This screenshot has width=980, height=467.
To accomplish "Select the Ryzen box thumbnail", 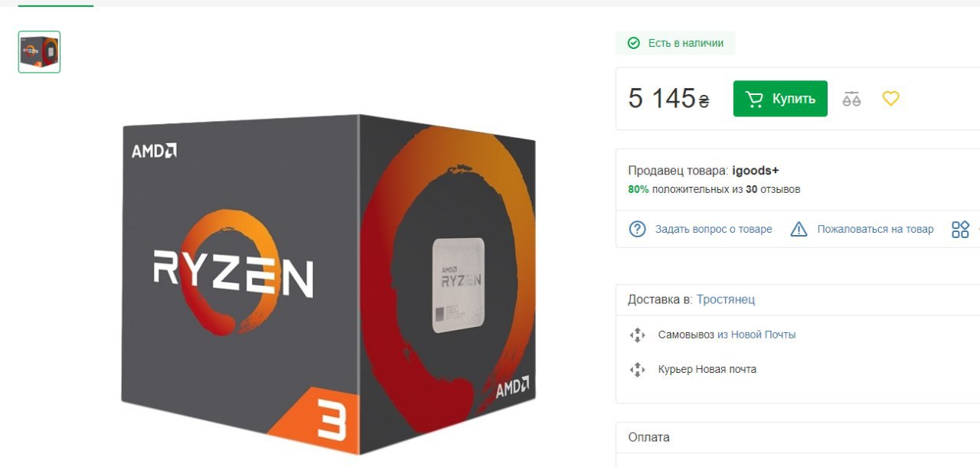I will (39, 52).
